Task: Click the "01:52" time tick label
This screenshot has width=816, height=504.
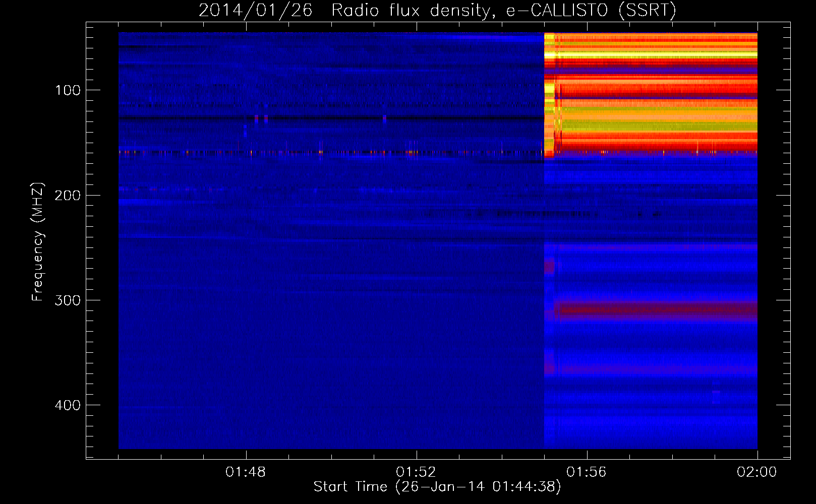Action: click(x=416, y=472)
